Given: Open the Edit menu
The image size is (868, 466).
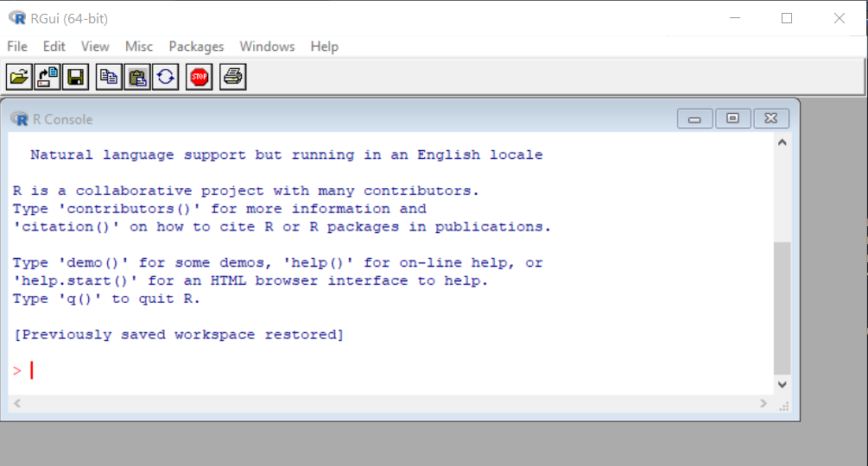Looking at the screenshot, I should point(54,47).
